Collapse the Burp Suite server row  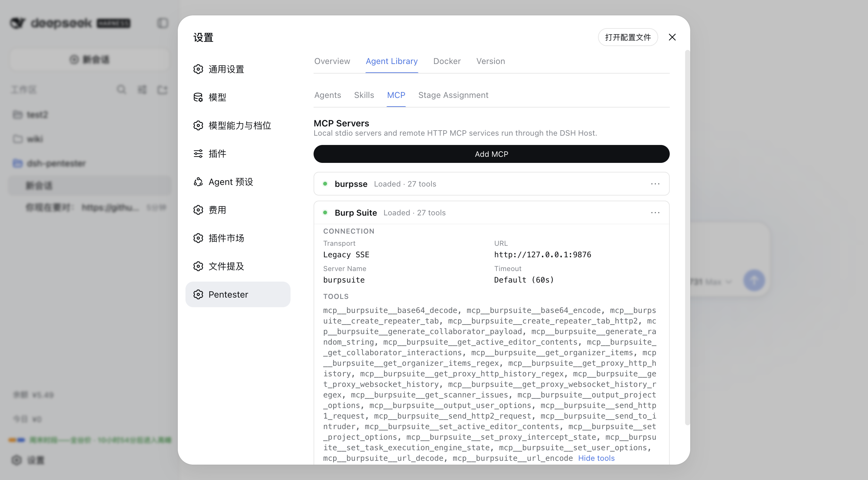click(x=491, y=213)
